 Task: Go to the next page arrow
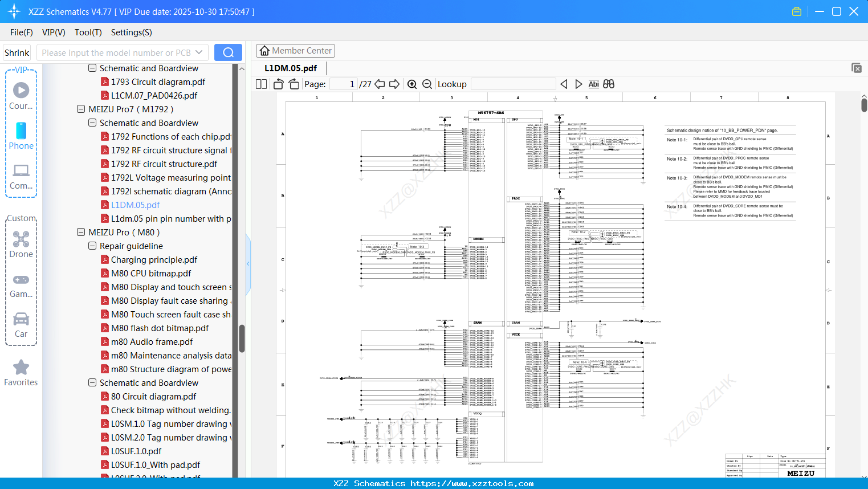tap(394, 84)
